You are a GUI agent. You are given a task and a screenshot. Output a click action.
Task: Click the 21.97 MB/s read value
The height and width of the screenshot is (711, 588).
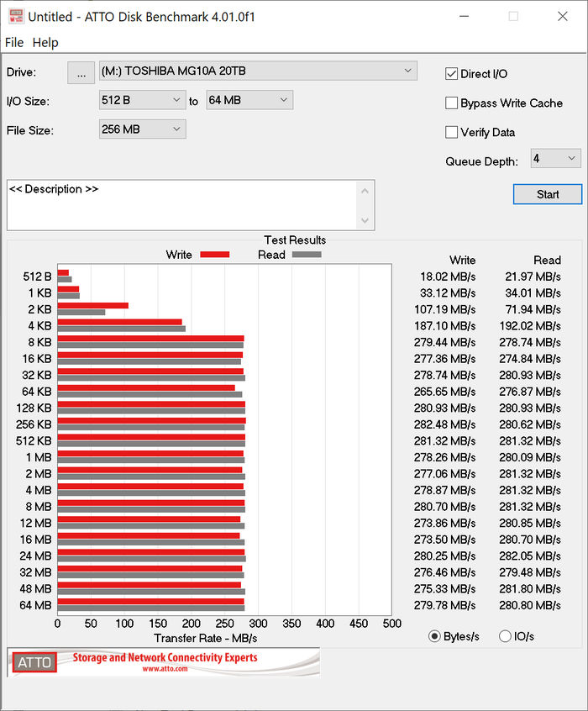pyautogui.click(x=533, y=276)
